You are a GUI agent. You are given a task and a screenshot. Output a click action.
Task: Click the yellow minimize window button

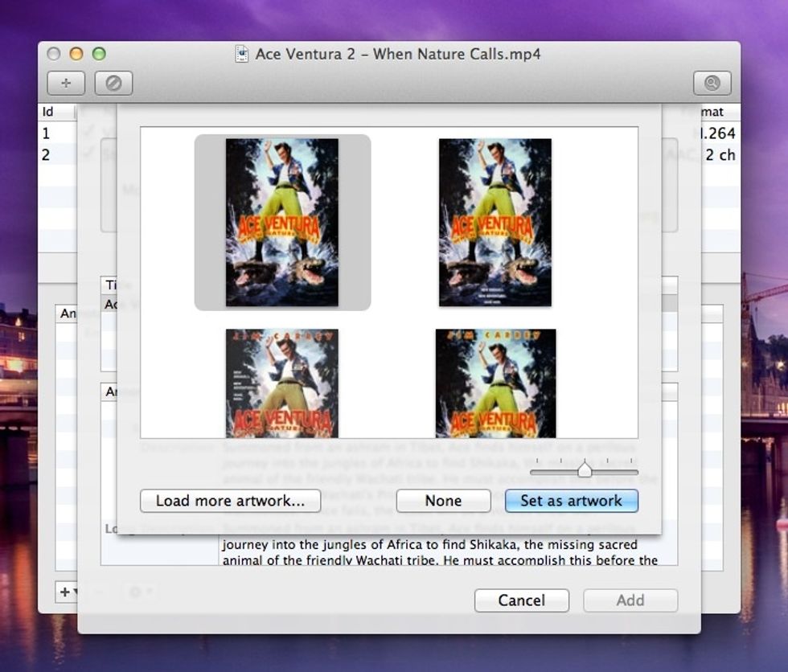pyautogui.click(x=76, y=54)
